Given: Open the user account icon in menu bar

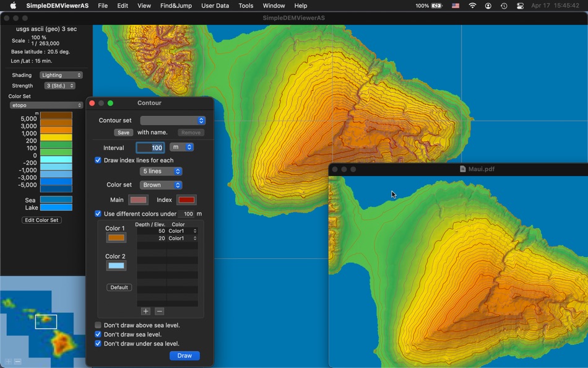Looking at the screenshot, I should pos(488,6).
